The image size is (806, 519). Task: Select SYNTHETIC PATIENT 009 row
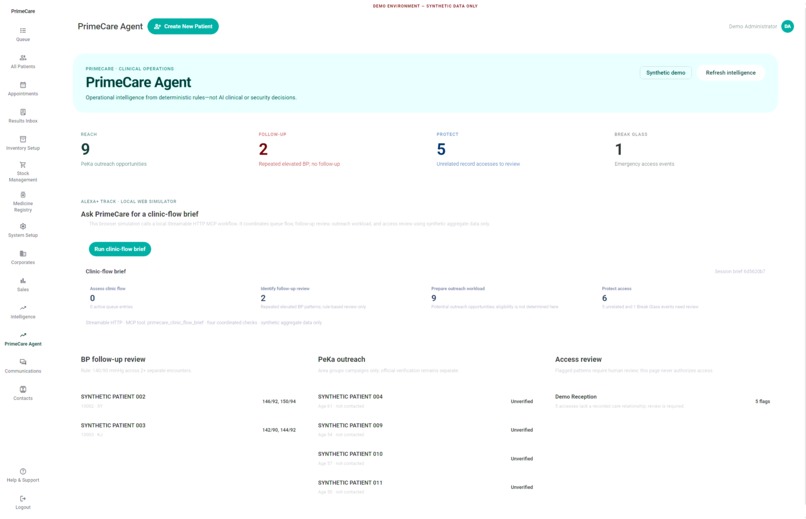tap(426, 430)
